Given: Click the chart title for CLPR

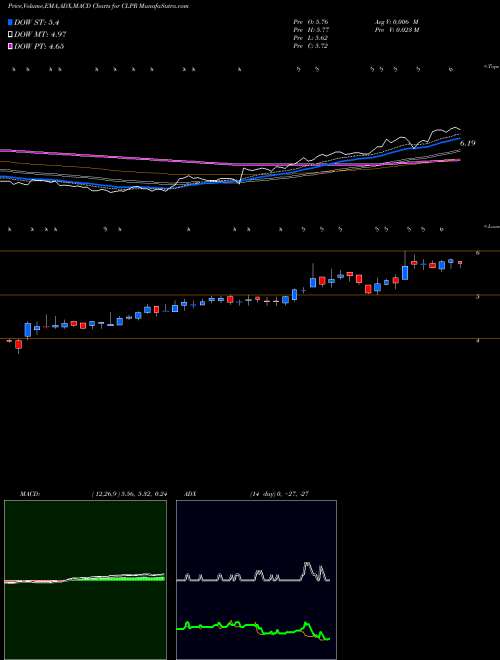Looking at the screenshot, I should click(x=98, y=6).
